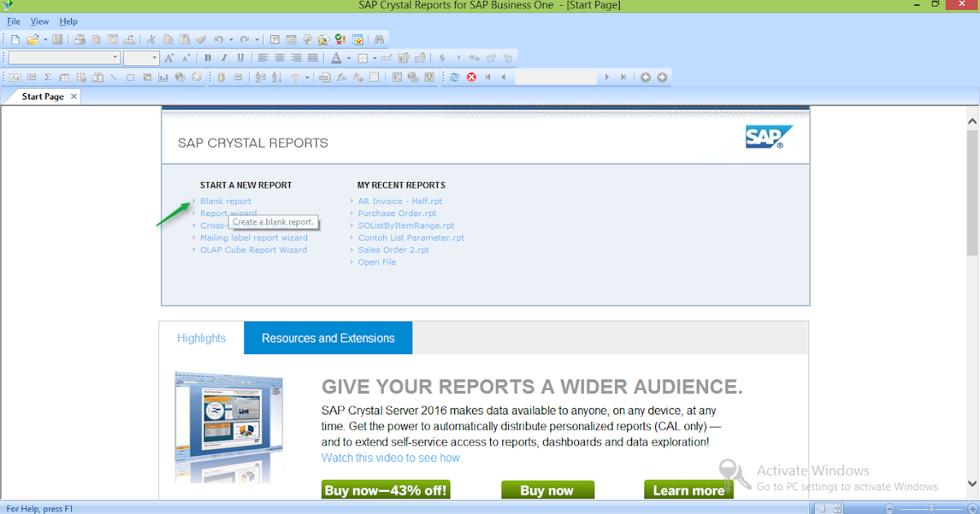This screenshot has width=980, height=514.
Task: Create a Blank report
Action: point(225,201)
